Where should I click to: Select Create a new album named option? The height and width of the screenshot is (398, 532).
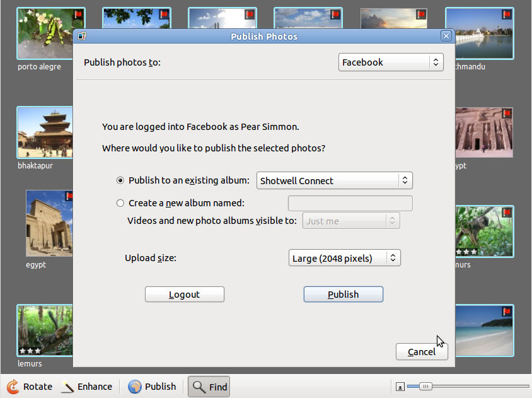(x=120, y=203)
